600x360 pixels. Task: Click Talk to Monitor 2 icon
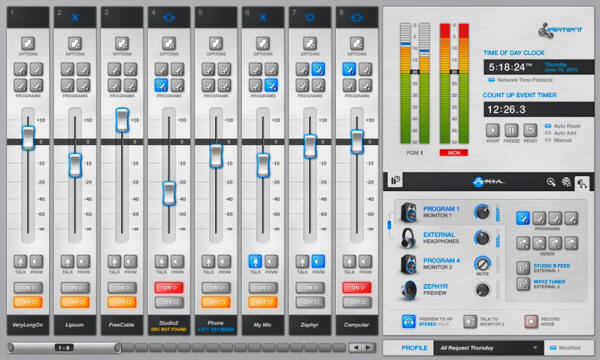(x=470, y=322)
